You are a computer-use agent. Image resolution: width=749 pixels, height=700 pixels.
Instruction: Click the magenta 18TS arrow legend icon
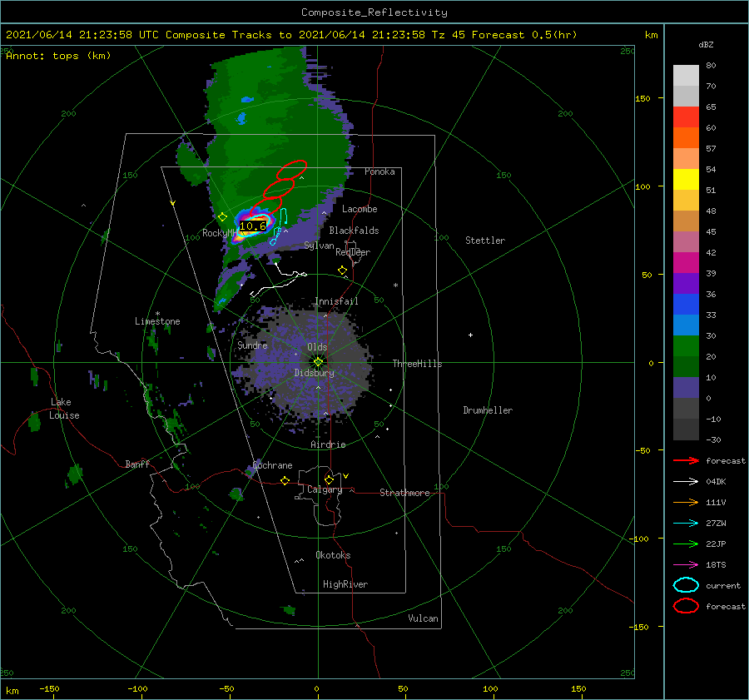coord(686,565)
